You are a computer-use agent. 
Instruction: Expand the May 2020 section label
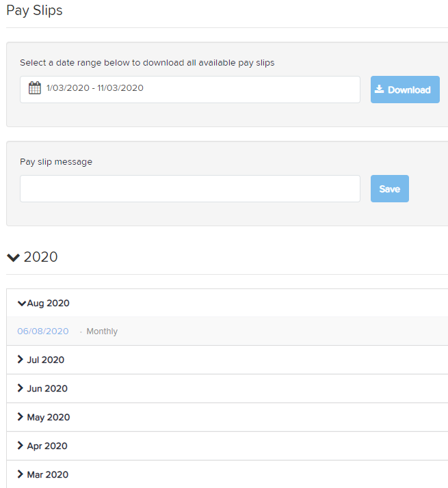coord(49,418)
